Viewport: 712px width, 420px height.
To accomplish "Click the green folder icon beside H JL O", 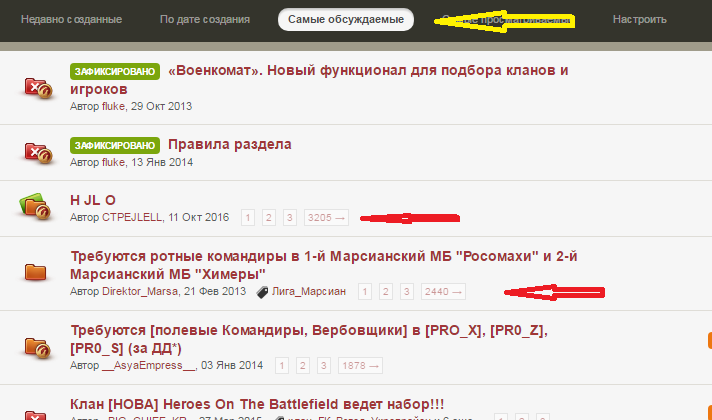I will (x=35, y=206).
